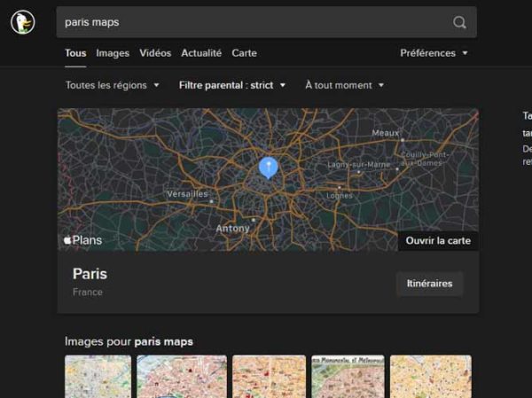Click the magnifying glass search icon
Viewport: 532px width, 398px height.
pos(459,22)
